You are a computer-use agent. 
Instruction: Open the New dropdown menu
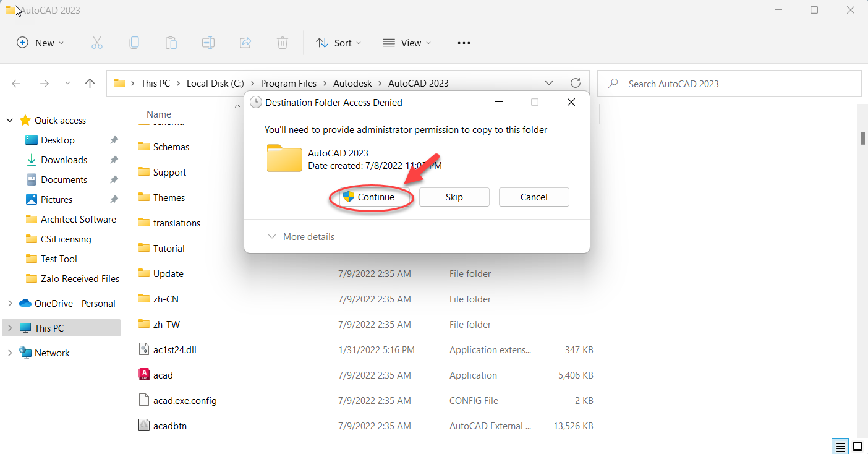(40, 43)
